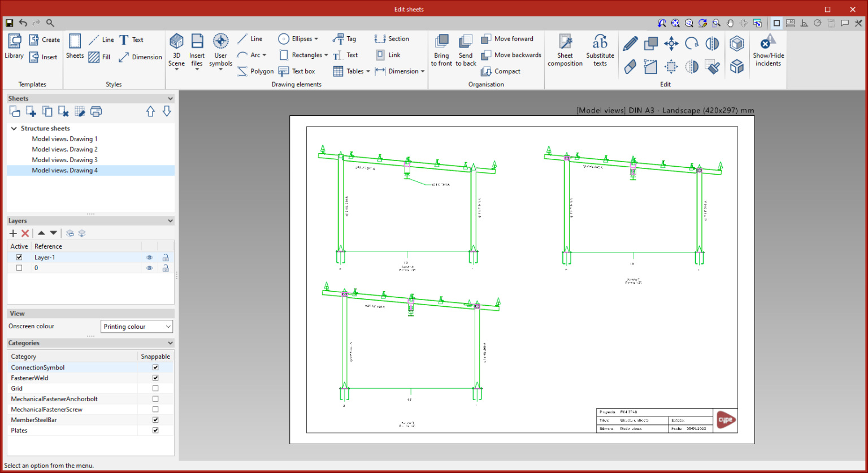The image size is (868, 473).
Task: Select the Substitute texts tool
Action: [x=600, y=49]
